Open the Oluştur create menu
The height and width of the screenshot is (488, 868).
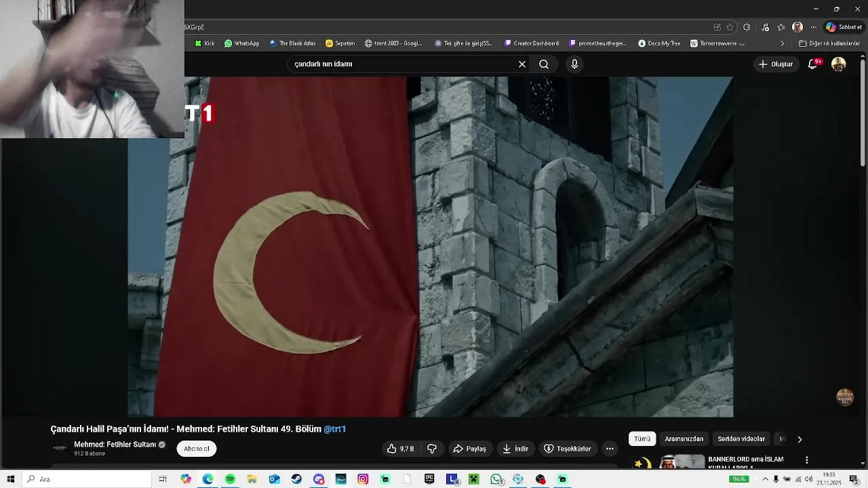point(776,64)
